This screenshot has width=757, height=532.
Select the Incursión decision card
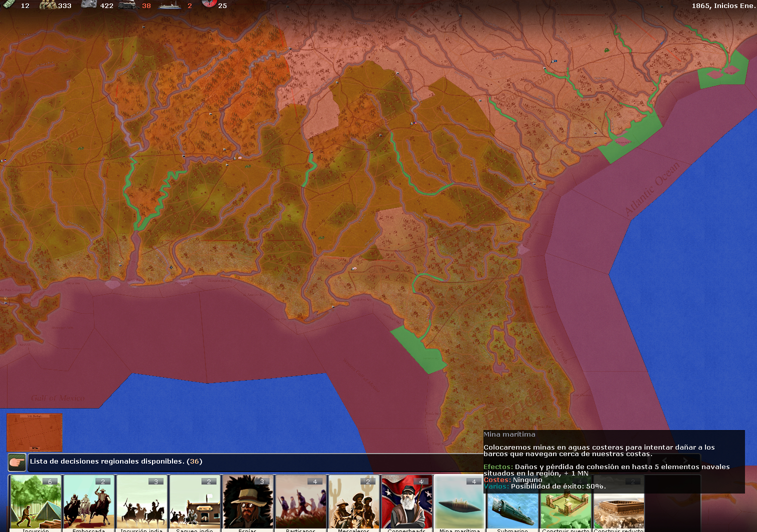(35, 503)
